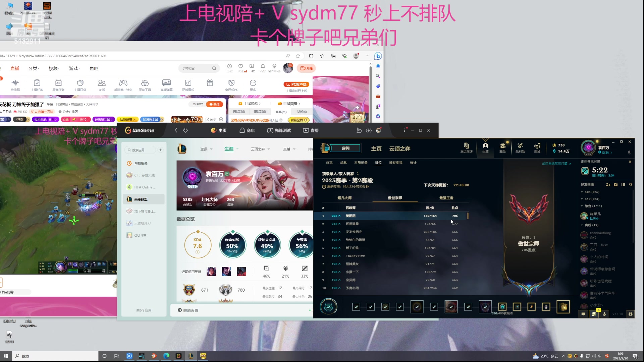Expand the 综合 (1/11) friend group

(x=592, y=206)
